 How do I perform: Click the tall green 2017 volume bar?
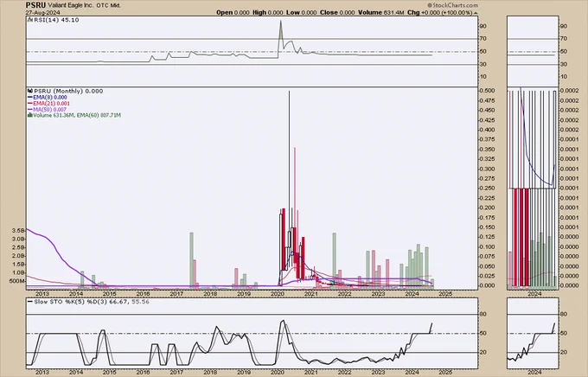(x=191, y=259)
